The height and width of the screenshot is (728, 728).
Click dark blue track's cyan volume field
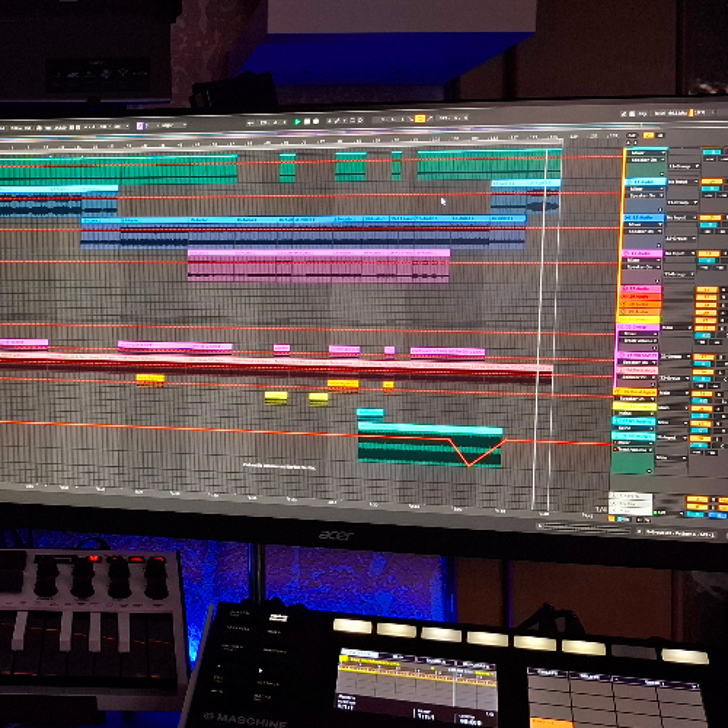click(709, 225)
